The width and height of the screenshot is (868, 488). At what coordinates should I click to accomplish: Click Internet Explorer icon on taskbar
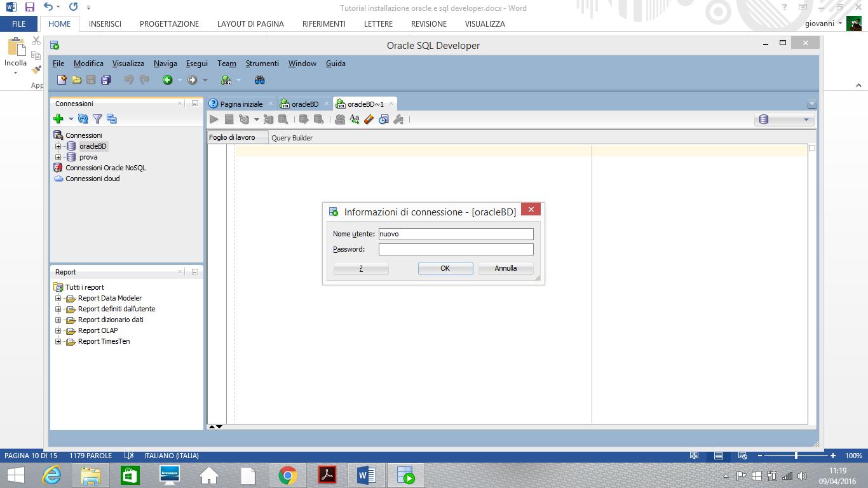tap(51, 475)
